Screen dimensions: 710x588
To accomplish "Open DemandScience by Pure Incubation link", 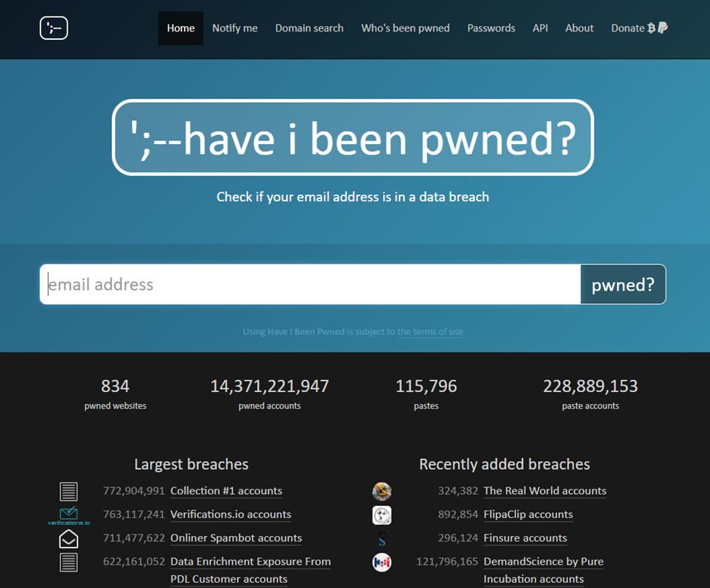I will pos(543,570).
